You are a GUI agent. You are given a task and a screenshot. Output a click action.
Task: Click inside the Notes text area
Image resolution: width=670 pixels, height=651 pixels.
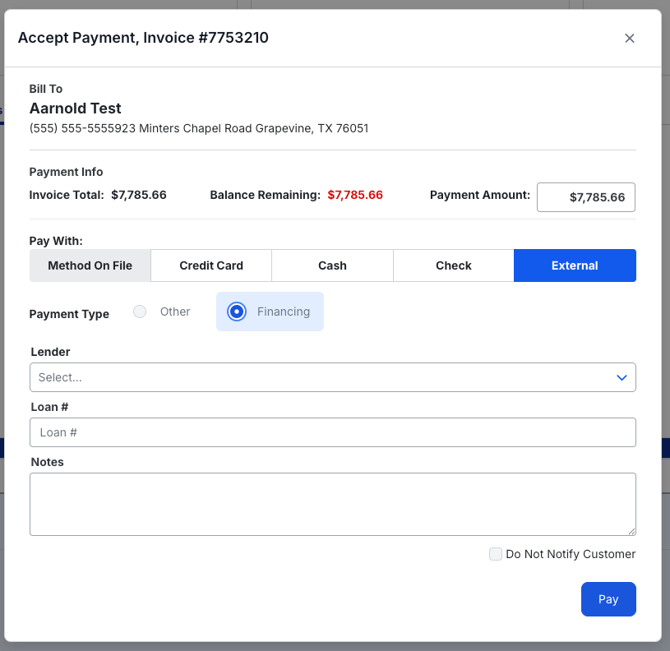[x=332, y=504]
